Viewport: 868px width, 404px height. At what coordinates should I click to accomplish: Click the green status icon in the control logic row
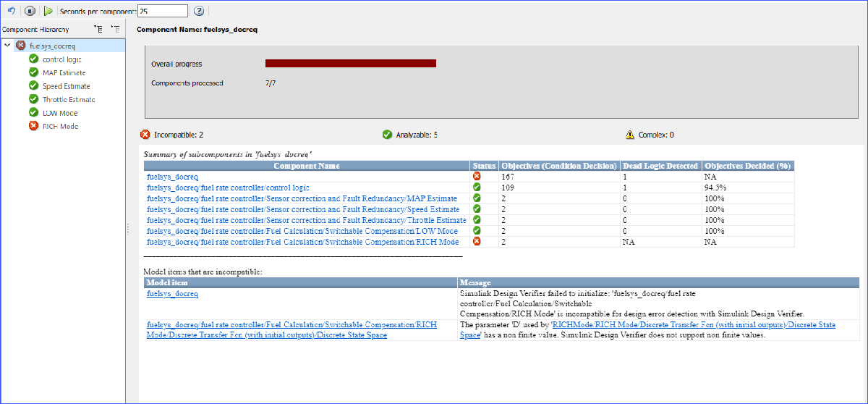click(477, 188)
